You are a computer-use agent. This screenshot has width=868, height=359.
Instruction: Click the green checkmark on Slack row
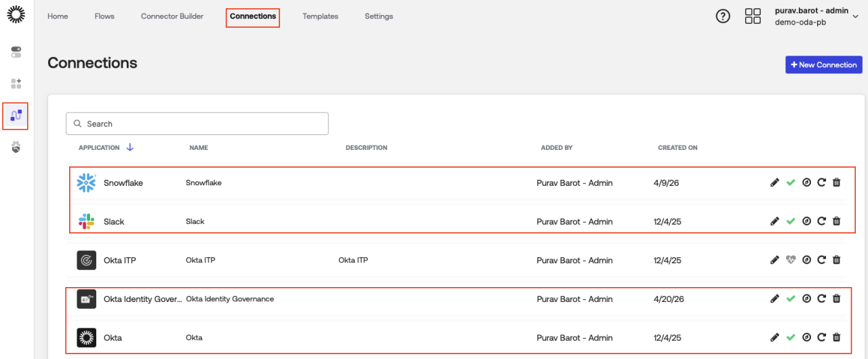[790, 221]
